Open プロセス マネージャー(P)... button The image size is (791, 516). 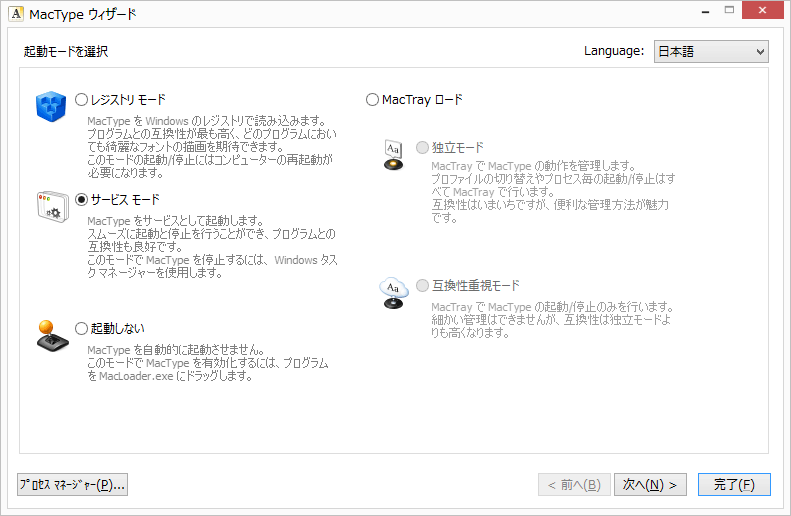coord(72,485)
